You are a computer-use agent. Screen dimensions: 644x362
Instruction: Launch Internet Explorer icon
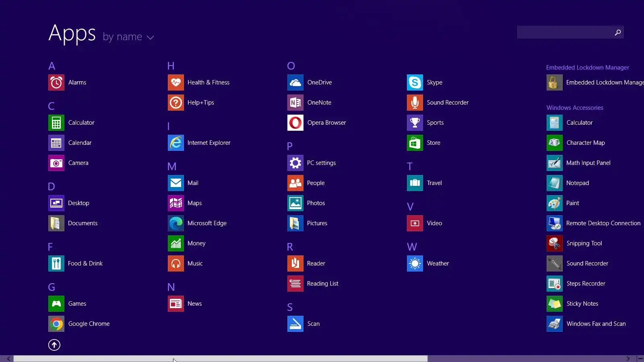pos(176,143)
